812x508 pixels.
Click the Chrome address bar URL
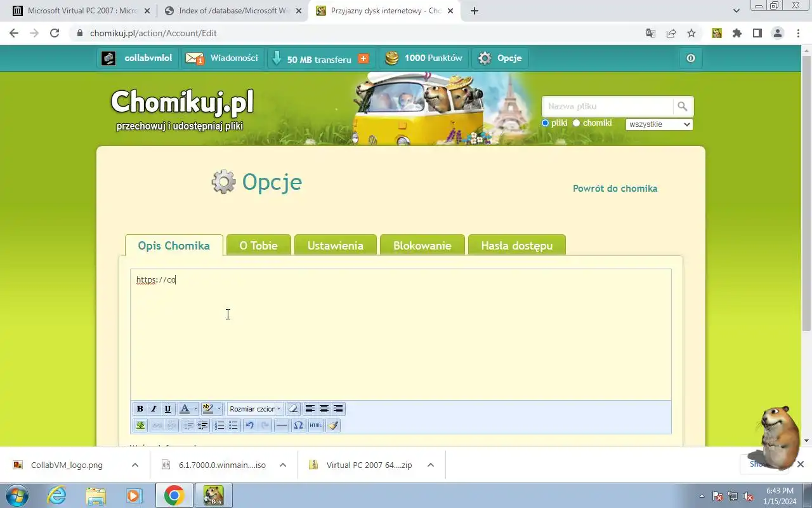point(154,33)
